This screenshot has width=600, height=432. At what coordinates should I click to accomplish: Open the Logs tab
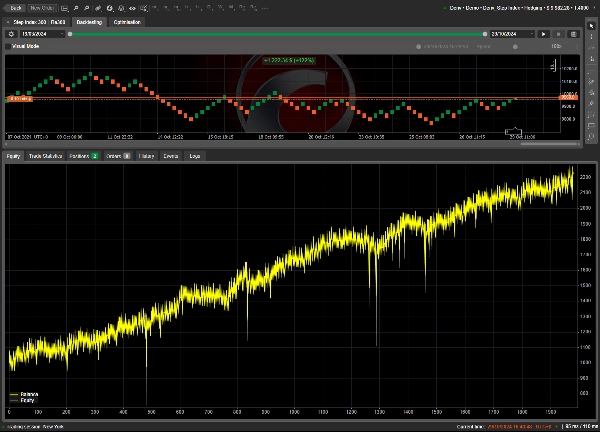[195, 156]
